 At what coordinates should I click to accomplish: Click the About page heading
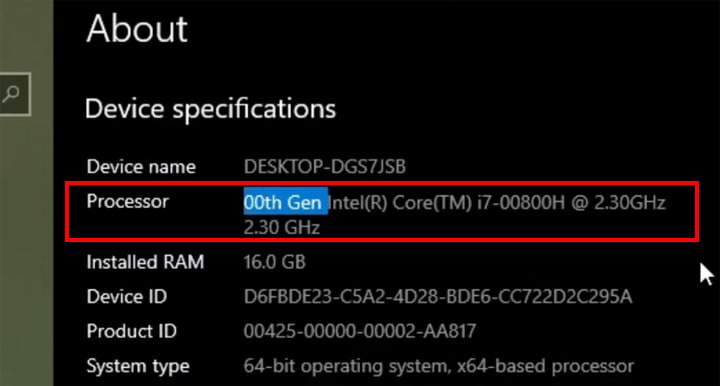pyautogui.click(x=137, y=28)
